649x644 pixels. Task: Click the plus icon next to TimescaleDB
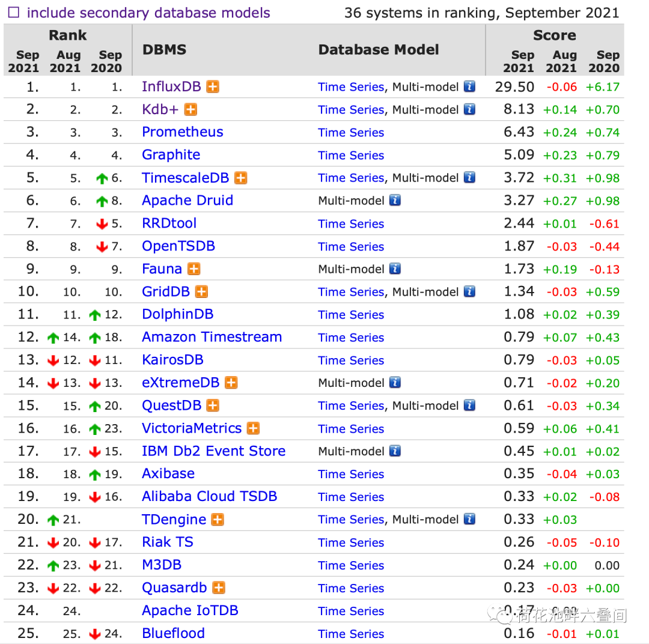pos(241,178)
